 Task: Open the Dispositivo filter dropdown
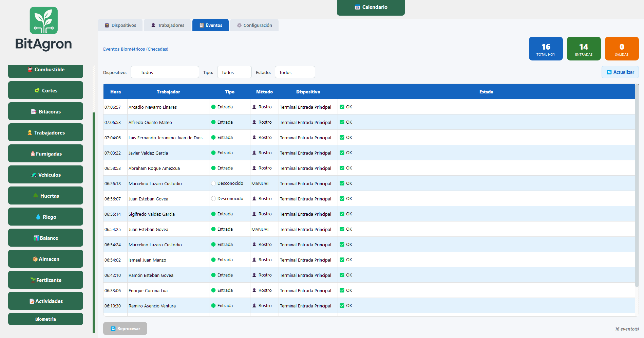click(x=165, y=72)
